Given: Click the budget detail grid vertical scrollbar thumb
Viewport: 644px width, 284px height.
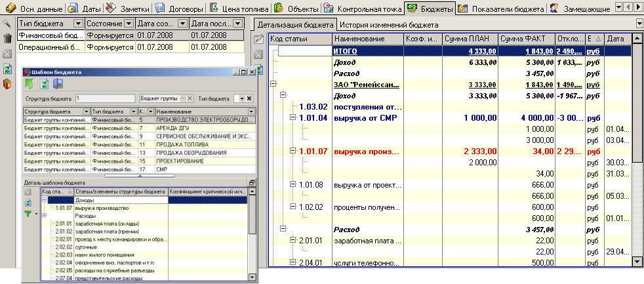Looking at the screenshot, I should coord(637,104).
